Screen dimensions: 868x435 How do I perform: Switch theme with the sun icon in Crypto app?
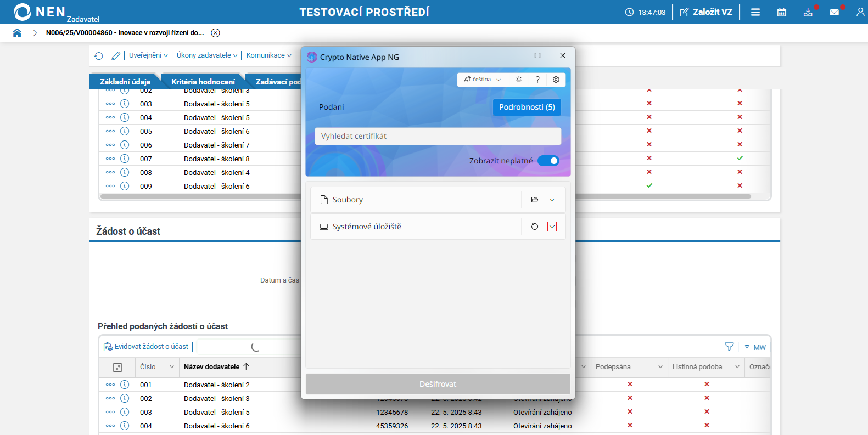click(519, 80)
